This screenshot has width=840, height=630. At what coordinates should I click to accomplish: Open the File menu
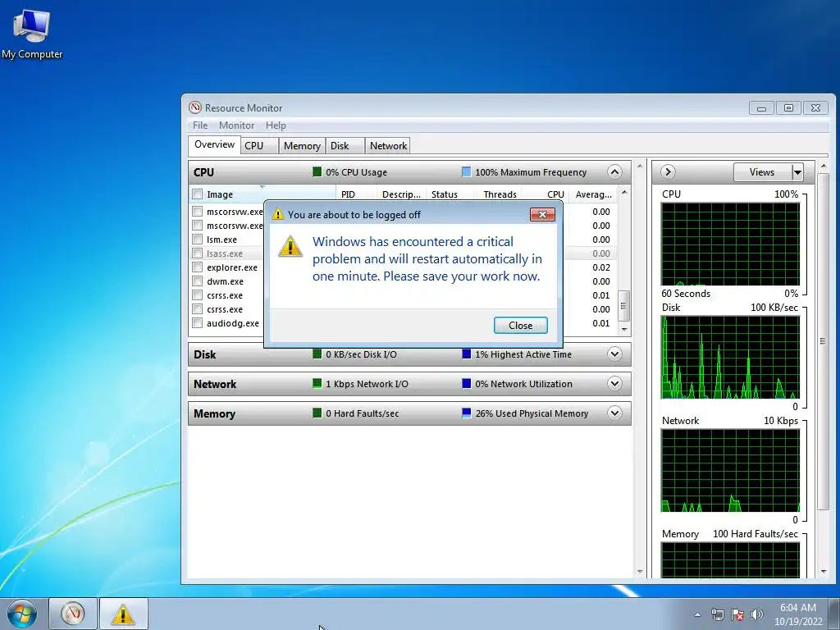(200, 126)
